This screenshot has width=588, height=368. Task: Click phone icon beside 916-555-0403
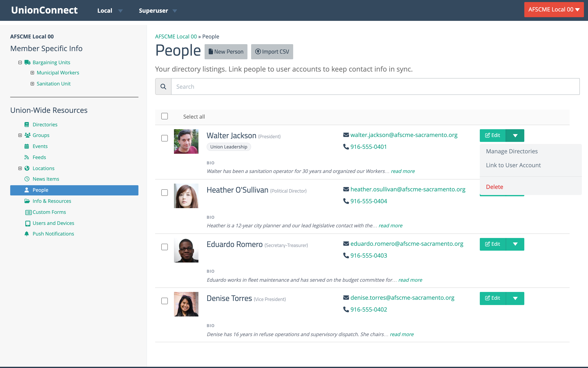click(x=346, y=255)
